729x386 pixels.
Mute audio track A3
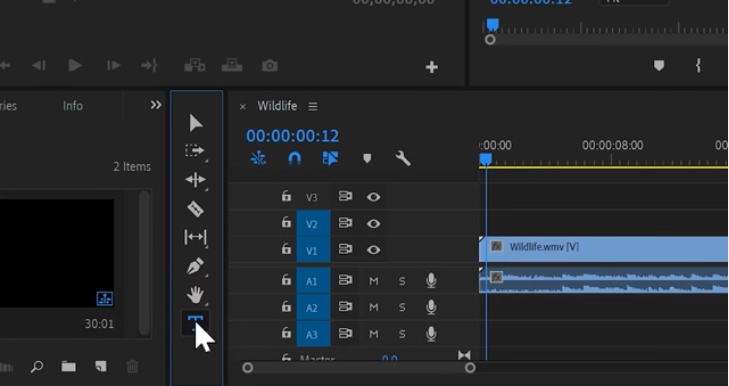[x=373, y=334]
